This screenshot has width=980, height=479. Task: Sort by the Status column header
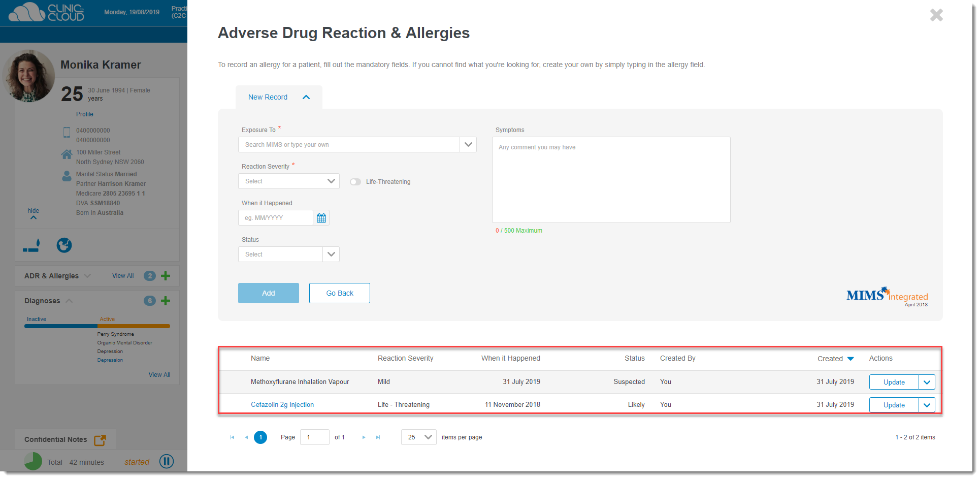(x=635, y=359)
